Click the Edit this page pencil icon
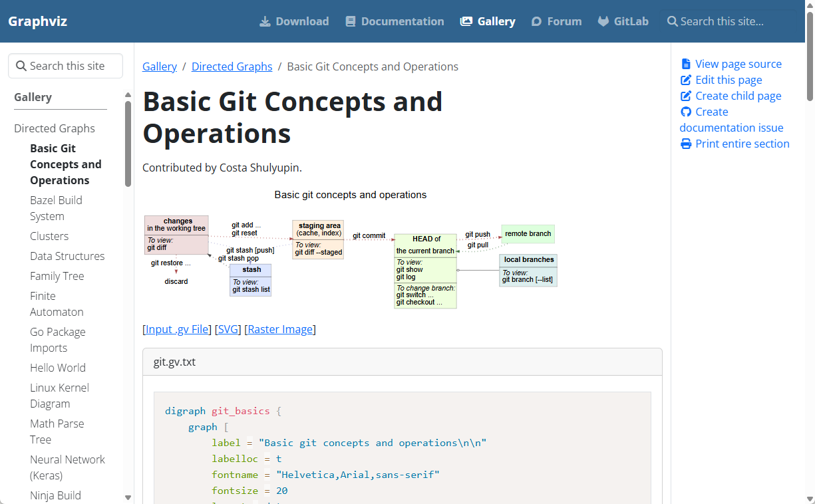 (x=687, y=80)
